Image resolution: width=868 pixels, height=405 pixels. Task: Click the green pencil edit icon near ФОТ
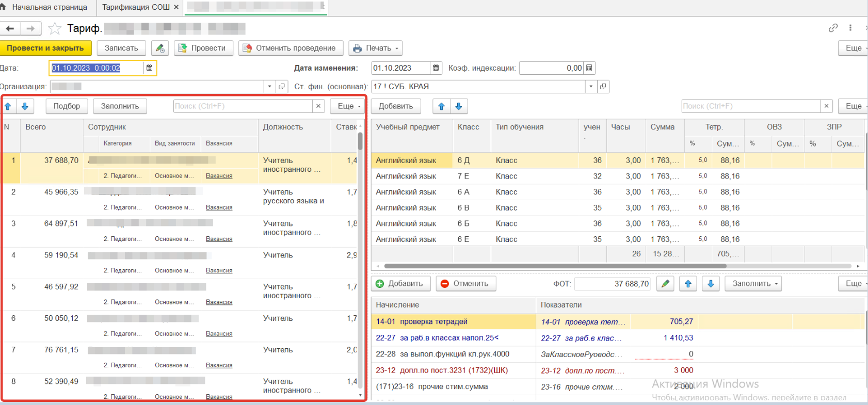pyautogui.click(x=665, y=284)
